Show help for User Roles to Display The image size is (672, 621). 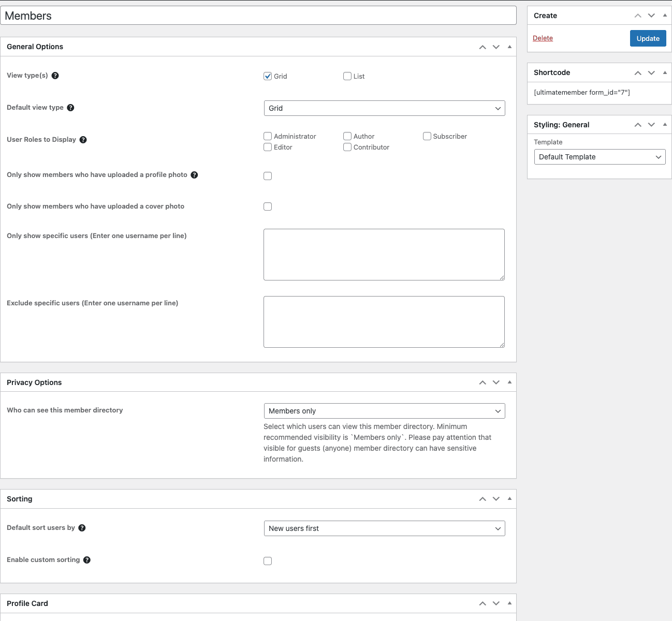coord(83,140)
